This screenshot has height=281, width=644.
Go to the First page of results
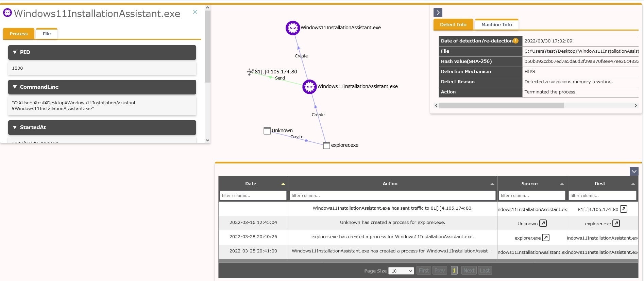click(x=424, y=270)
